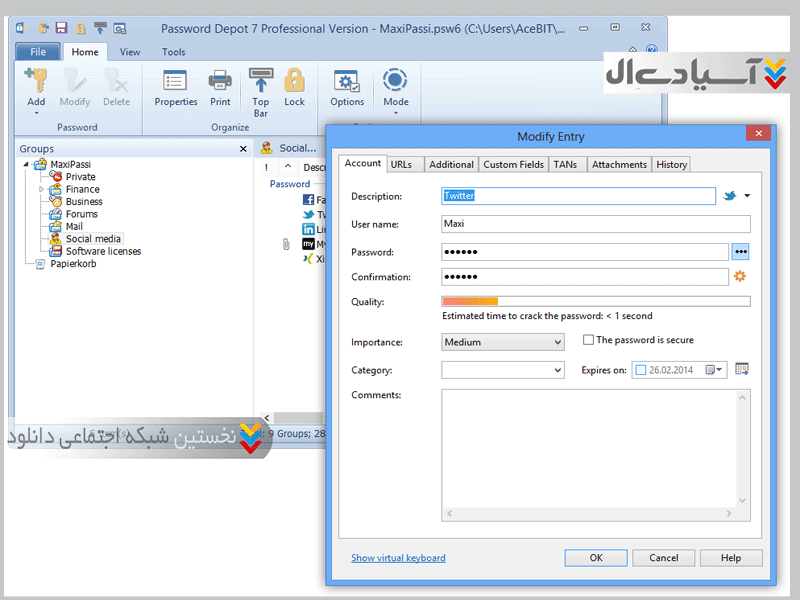Click the Add password key icon
This screenshot has width=800, height=600.
coord(36,83)
